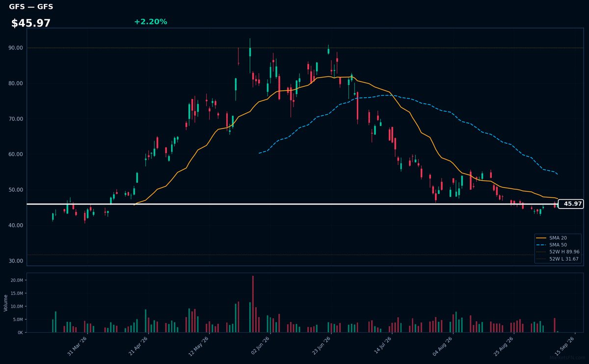
Task: Click the 90.00 price axis label
Action: pos(16,48)
